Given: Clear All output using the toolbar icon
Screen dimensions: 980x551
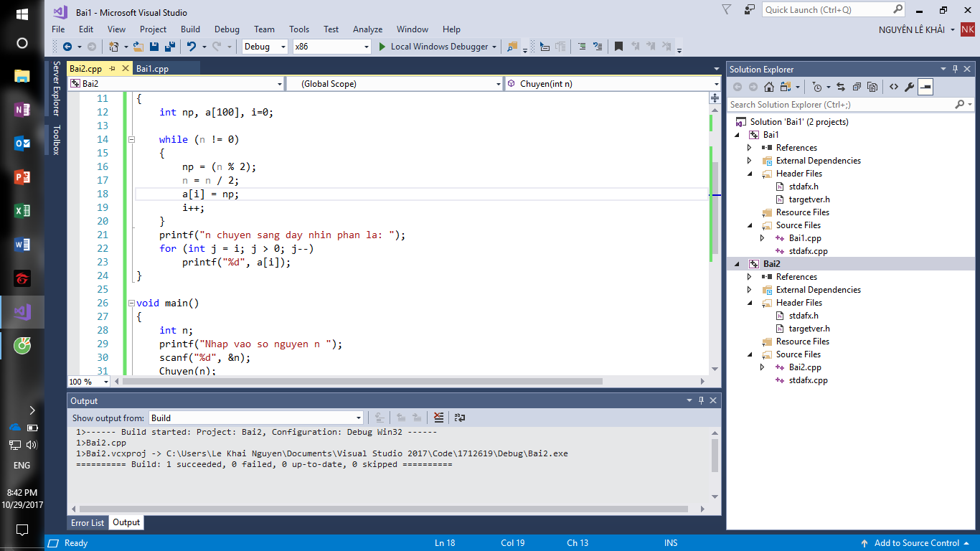Looking at the screenshot, I should (439, 418).
